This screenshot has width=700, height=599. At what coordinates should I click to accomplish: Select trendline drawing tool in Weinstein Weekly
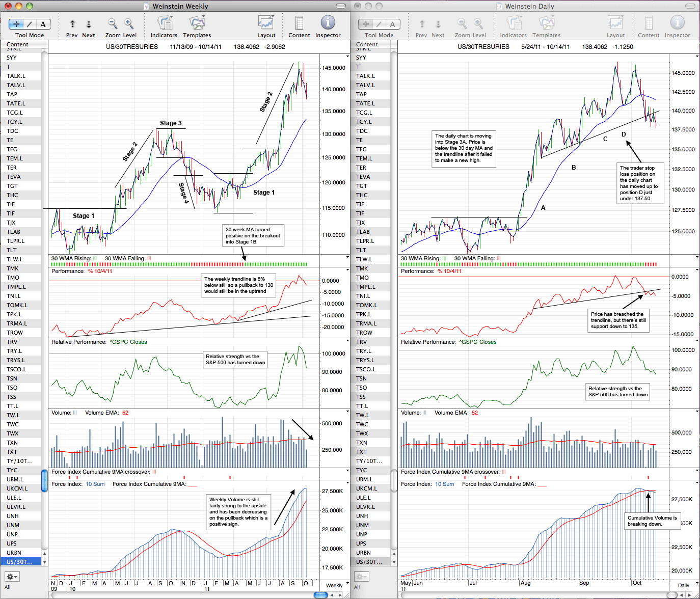point(30,24)
